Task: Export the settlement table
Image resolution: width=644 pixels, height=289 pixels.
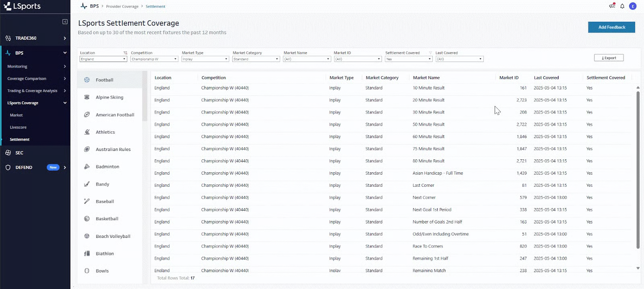Action: point(609,58)
